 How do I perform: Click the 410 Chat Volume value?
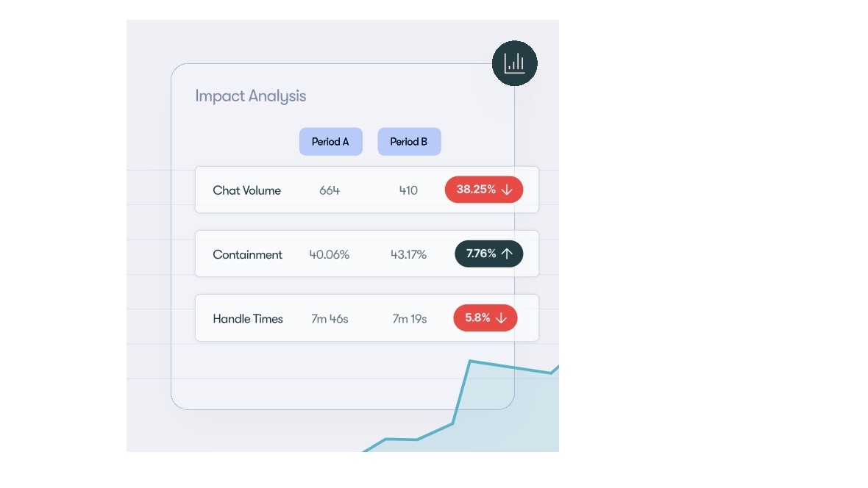tap(408, 190)
